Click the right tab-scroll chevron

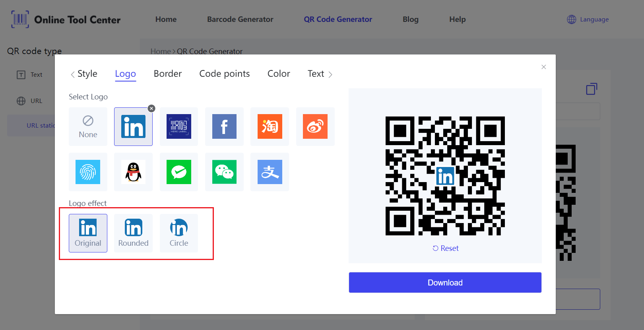pyautogui.click(x=330, y=74)
